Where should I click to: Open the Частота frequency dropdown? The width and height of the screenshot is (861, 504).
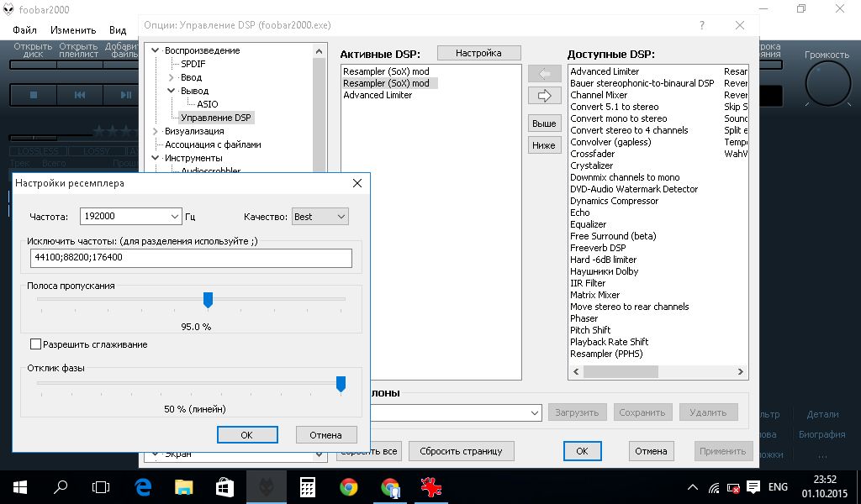174,217
